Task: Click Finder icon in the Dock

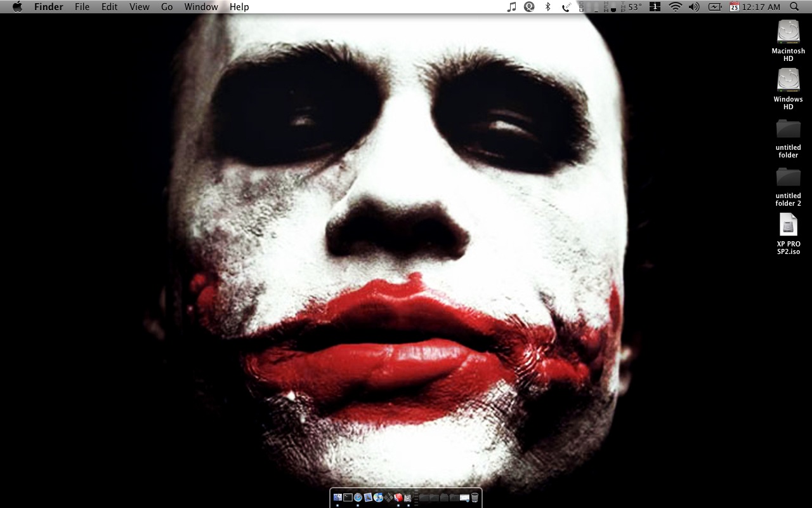Action: click(x=337, y=497)
